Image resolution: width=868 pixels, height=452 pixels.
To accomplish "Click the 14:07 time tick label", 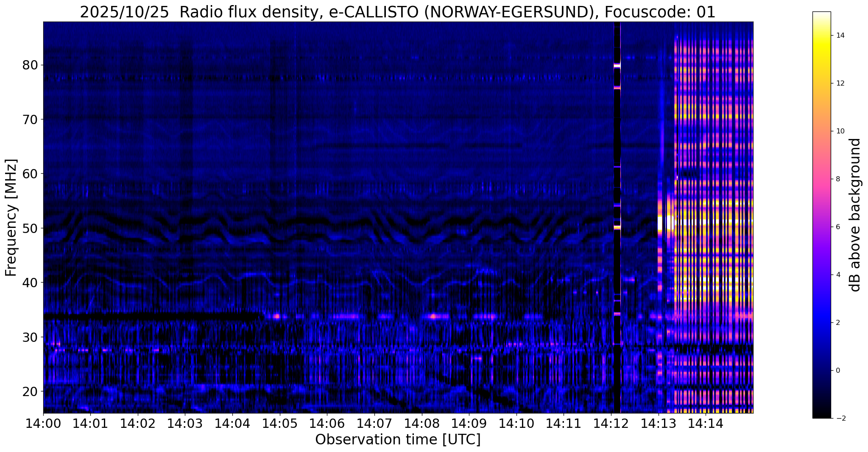I will pos(374,423).
